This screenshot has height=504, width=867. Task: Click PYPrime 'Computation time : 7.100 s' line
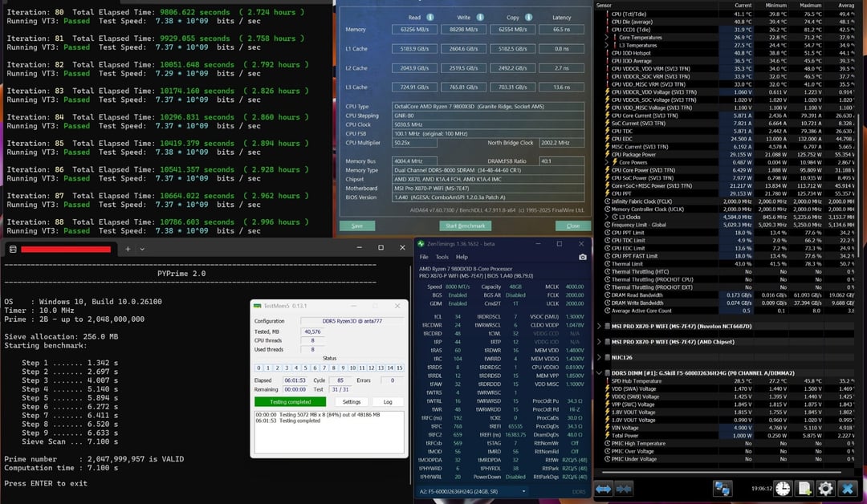click(x=61, y=468)
